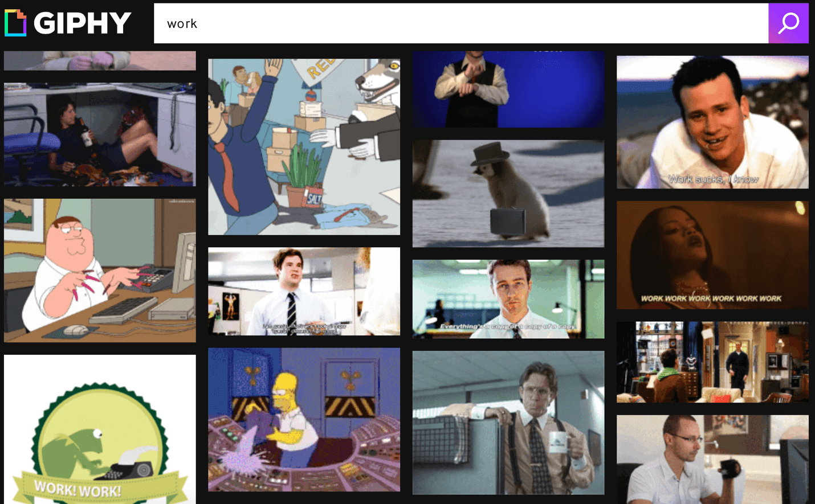This screenshot has height=504, width=815.
Task: Open the 'copy of a copy' GIF
Action: [508, 299]
